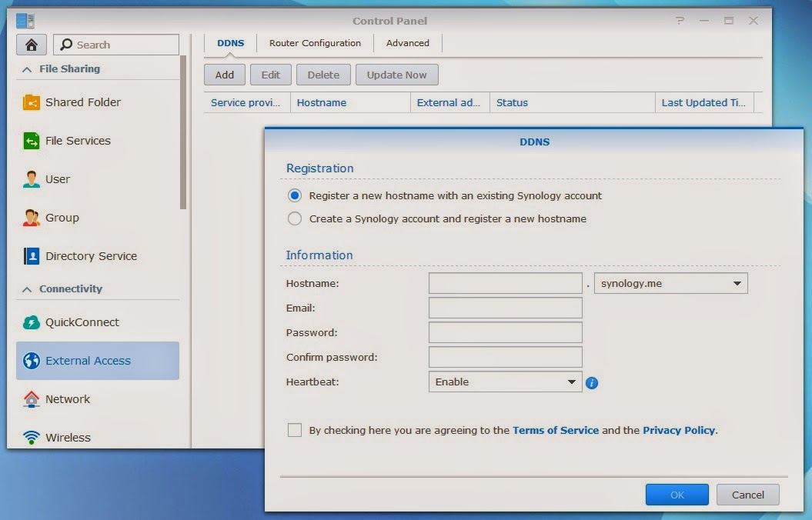The width and height of the screenshot is (812, 520).
Task: Check the Terms of Service agreement checkbox
Action: click(295, 430)
